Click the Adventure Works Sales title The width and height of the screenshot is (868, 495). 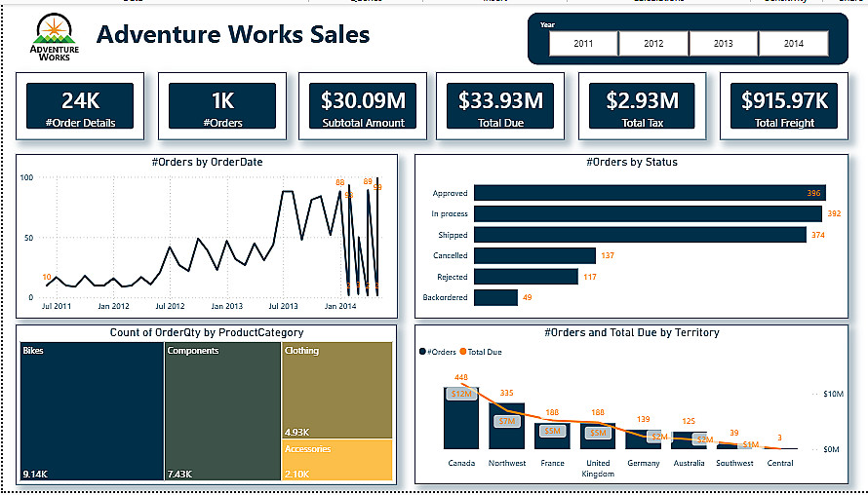(x=233, y=34)
